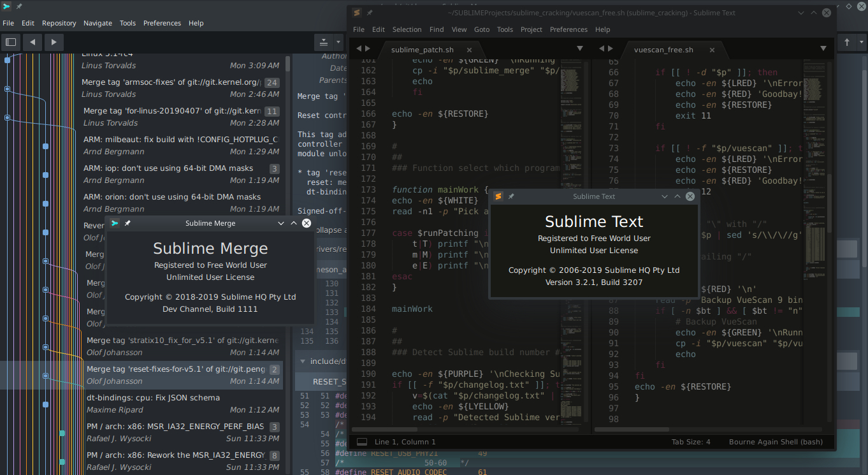Open Project menu in Sublime Text
Screen dimensions: 868x475
pyautogui.click(x=532, y=29)
